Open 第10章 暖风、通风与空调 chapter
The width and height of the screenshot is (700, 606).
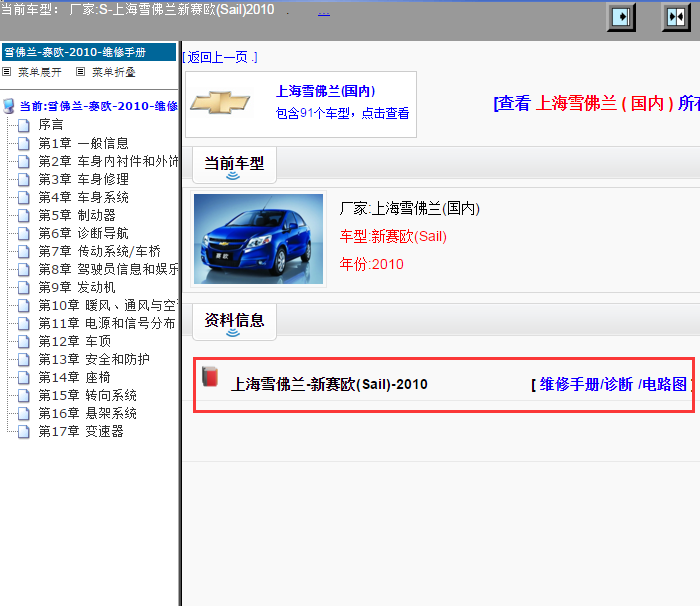tap(108, 305)
